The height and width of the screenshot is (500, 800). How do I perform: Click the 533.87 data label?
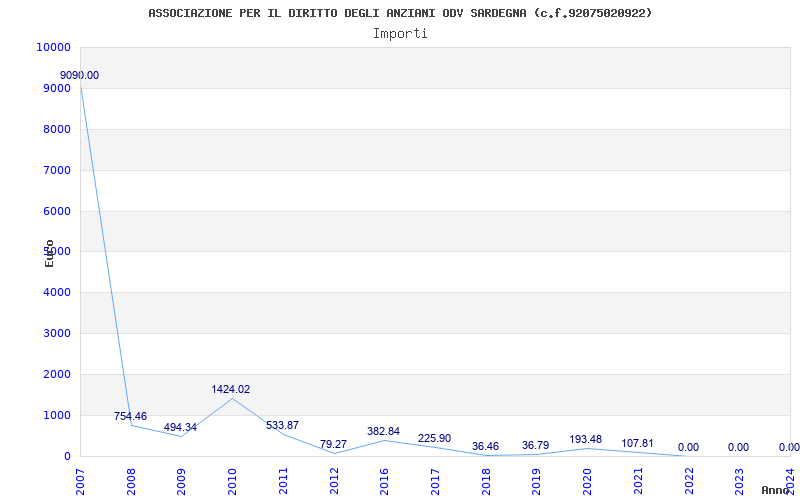point(282,426)
